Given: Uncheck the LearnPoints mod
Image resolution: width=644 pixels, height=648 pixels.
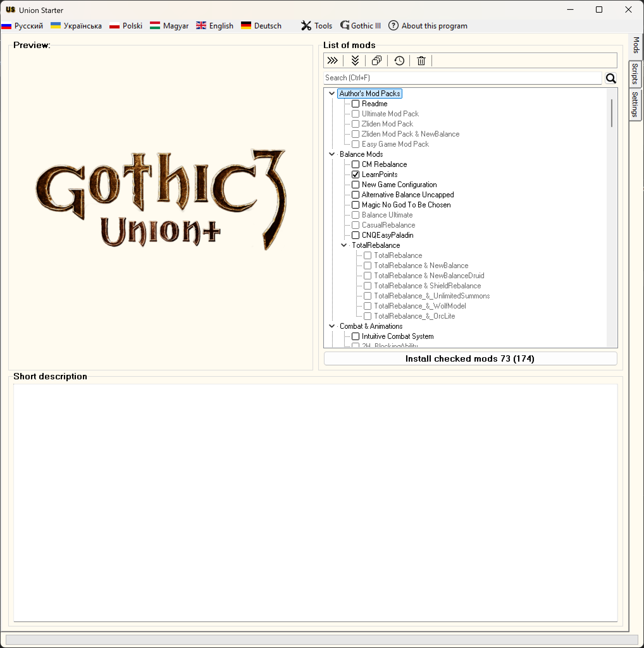Looking at the screenshot, I should [x=356, y=174].
